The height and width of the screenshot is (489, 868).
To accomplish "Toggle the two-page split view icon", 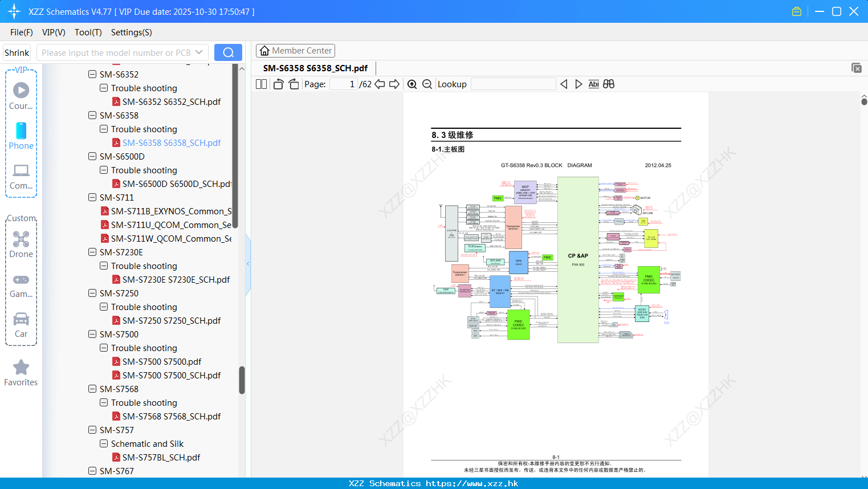I will pyautogui.click(x=261, y=84).
